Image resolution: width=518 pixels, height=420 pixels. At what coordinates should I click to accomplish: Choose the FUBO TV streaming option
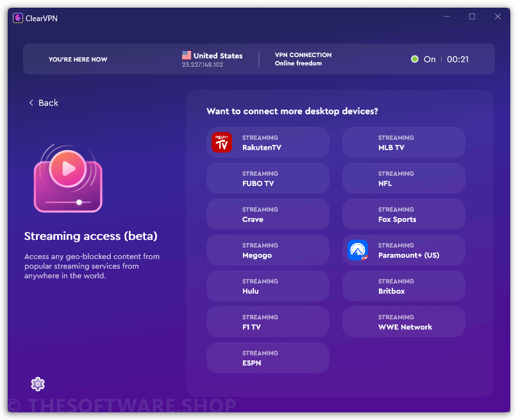[x=268, y=178]
